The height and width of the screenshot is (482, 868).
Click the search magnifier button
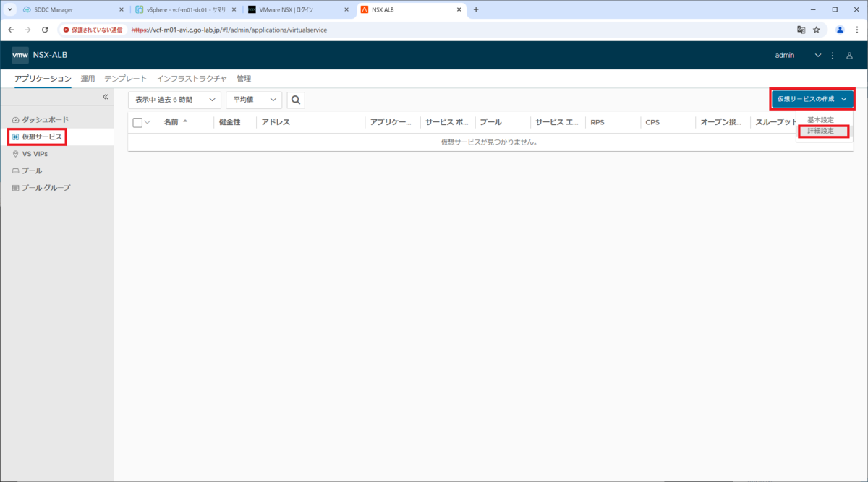(296, 100)
